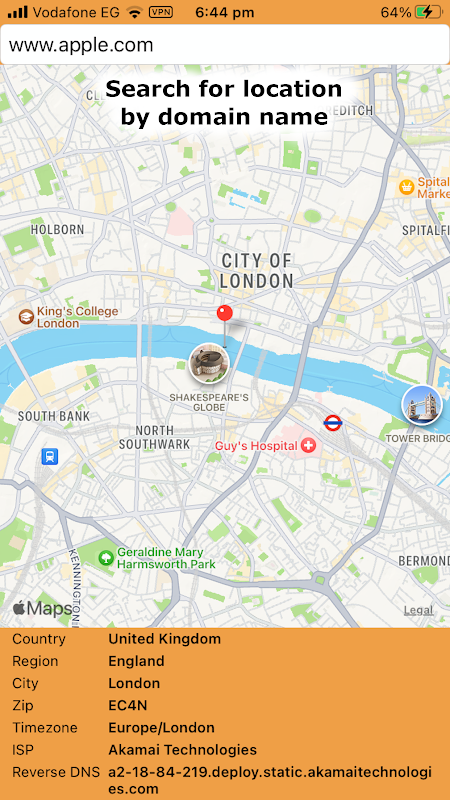The image size is (450, 800).
Task: Tap the battery icon in status bar
Action: 429,12
